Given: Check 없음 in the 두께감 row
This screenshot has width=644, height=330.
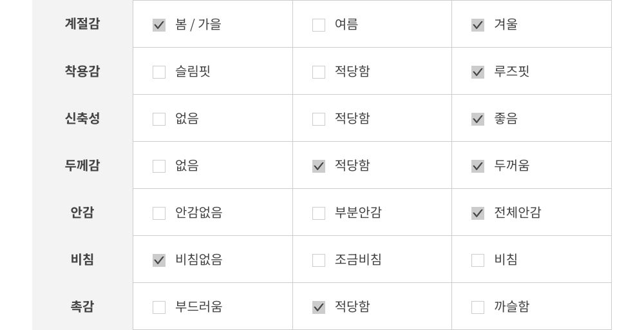Looking at the screenshot, I should tap(159, 166).
